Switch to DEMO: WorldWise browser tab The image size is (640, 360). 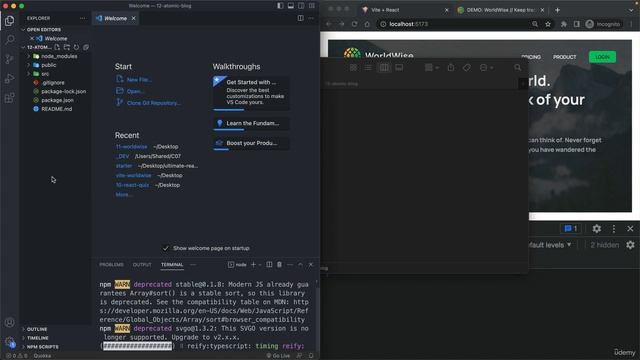click(500, 10)
